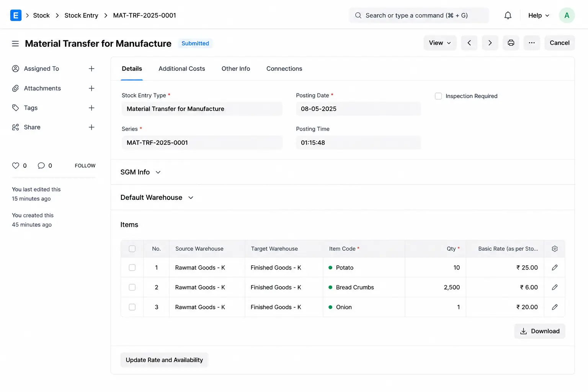This screenshot has height=392, width=588.
Task: Add an attachment with plus icon
Action: click(91, 88)
